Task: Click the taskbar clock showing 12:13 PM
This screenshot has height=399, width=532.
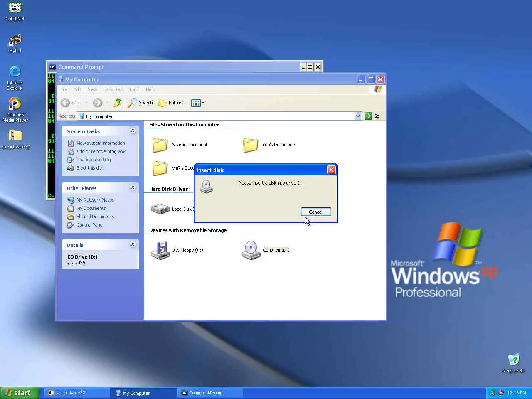Action: 517,393
